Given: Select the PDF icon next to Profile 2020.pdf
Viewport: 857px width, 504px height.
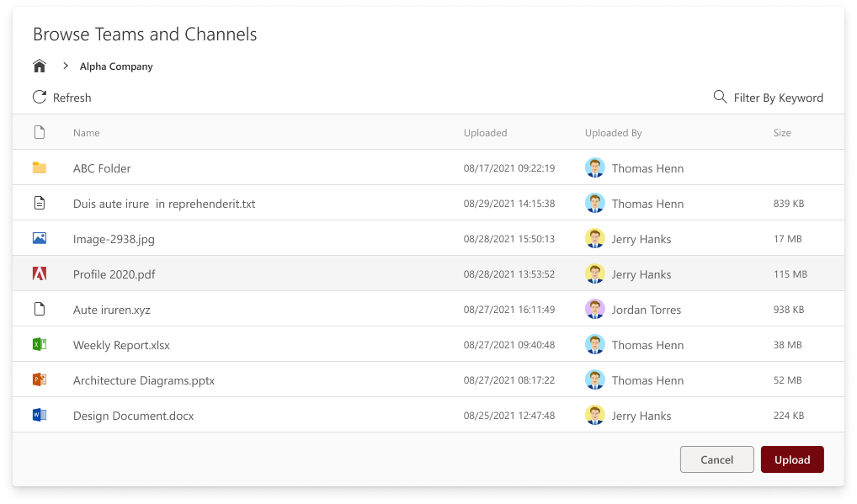Looking at the screenshot, I should (40, 273).
